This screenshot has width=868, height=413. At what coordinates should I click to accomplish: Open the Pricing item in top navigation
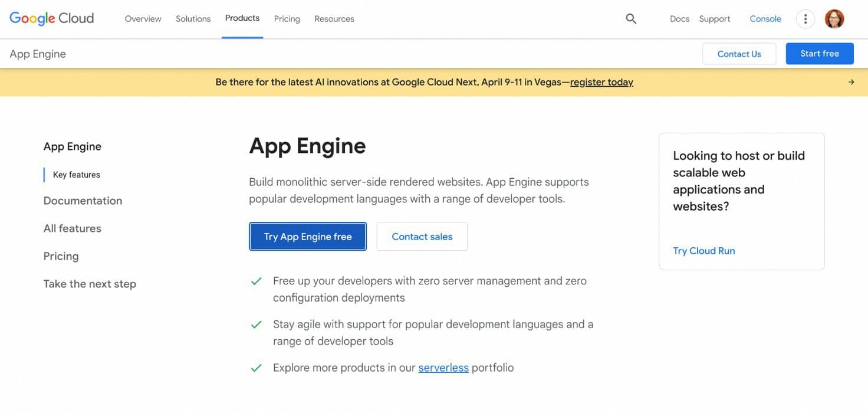tap(287, 19)
